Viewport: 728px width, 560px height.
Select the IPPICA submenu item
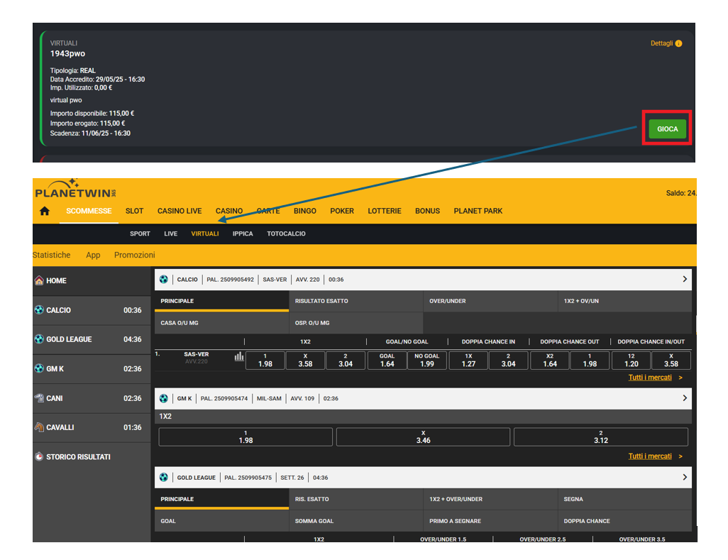point(243,234)
